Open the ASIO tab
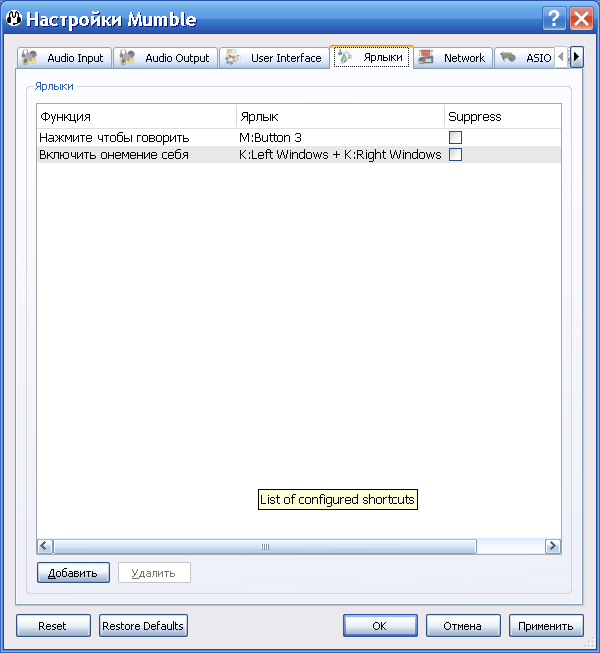The width and height of the screenshot is (600, 653). (525, 57)
